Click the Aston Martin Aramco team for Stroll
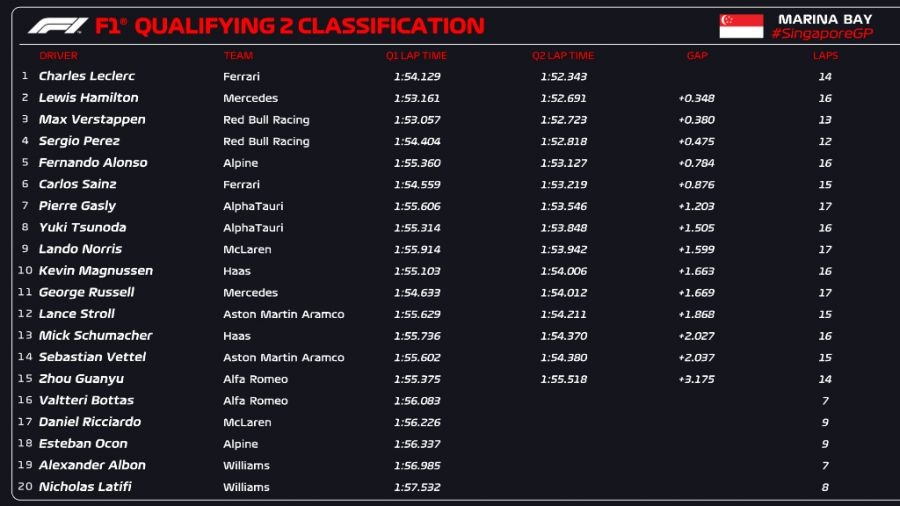This screenshot has height=506, width=900. (283, 314)
